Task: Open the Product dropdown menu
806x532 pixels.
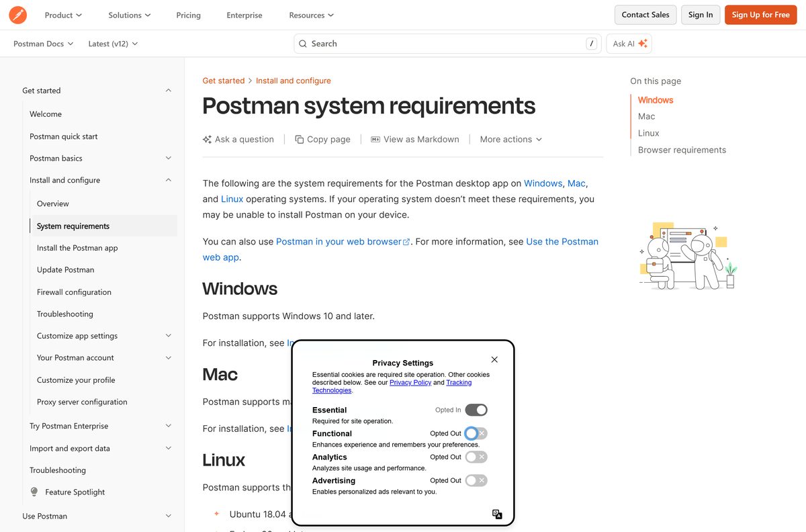Action: 63,15
